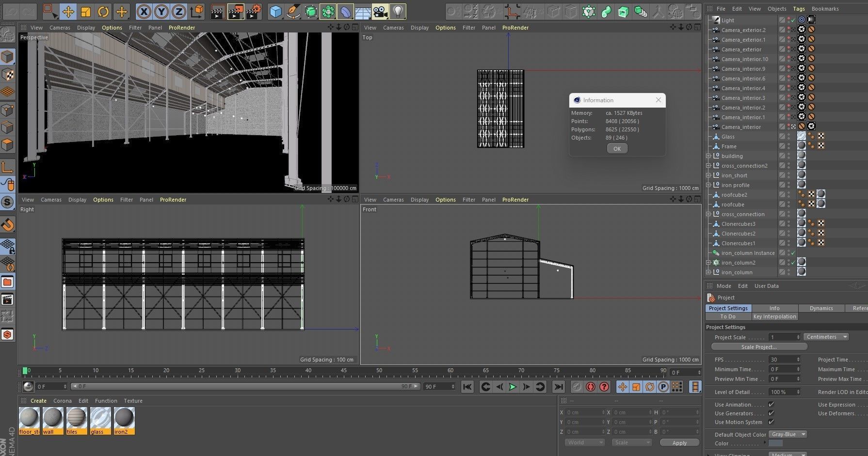This screenshot has width=868, height=456.
Task: Add a Cube primitive object
Action: 275,12
